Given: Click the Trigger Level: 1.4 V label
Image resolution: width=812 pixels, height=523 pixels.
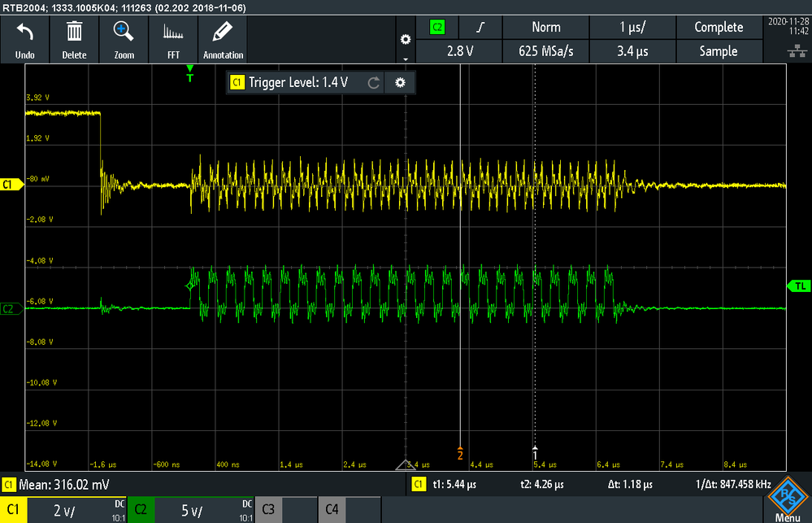Looking at the screenshot, I should click(x=297, y=82).
